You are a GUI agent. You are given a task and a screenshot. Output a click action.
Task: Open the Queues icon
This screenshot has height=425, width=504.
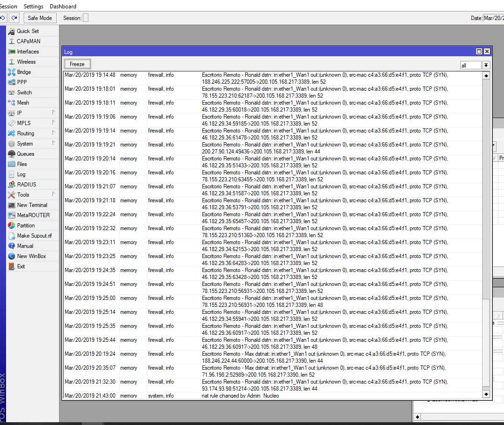12,154
